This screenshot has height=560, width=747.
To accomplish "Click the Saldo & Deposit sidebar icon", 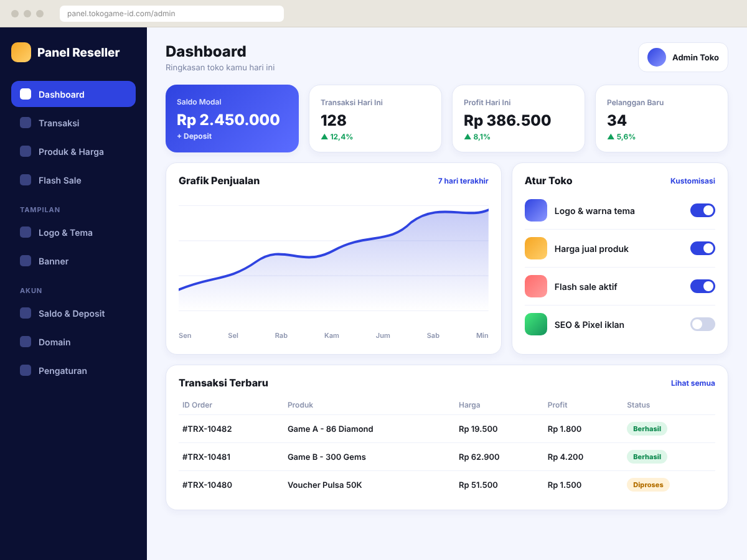I will [x=26, y=313].
